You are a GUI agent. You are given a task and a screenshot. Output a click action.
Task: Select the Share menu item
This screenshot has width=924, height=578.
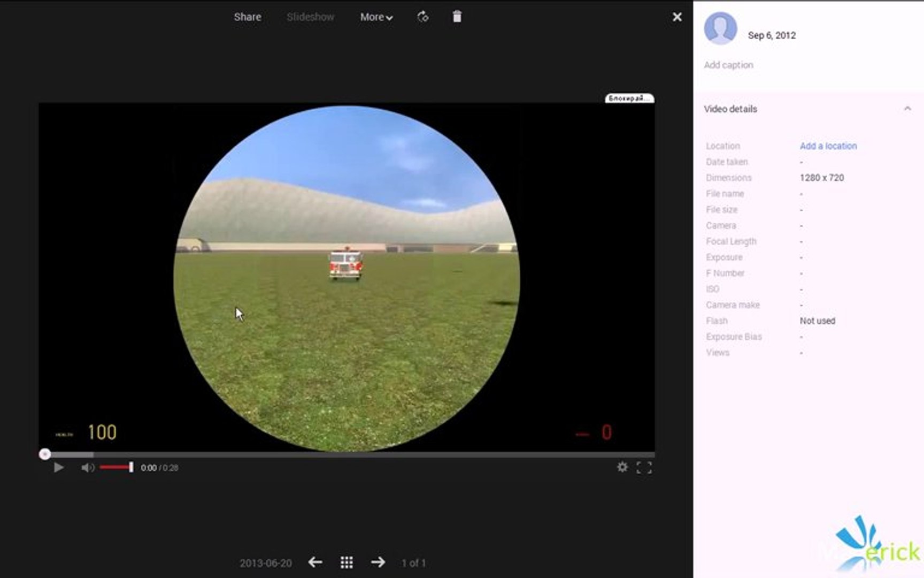click(247, 17)
